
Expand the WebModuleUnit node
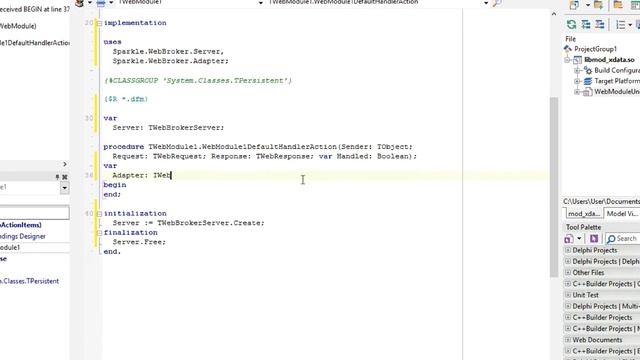[x=577, y=92]
